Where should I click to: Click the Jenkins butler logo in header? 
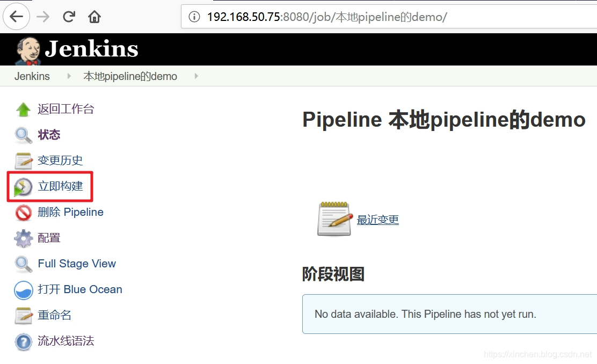[27, 51]
